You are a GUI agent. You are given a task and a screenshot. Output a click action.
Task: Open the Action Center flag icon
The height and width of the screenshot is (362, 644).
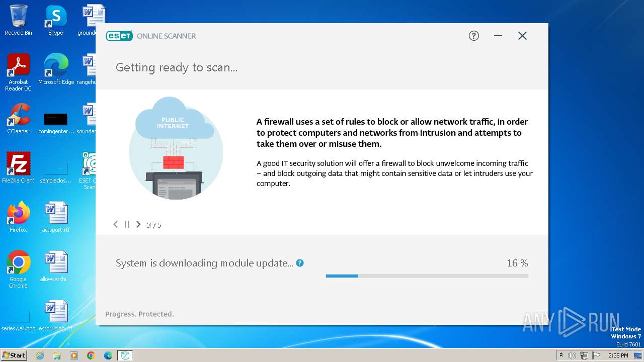coord(596,355)
